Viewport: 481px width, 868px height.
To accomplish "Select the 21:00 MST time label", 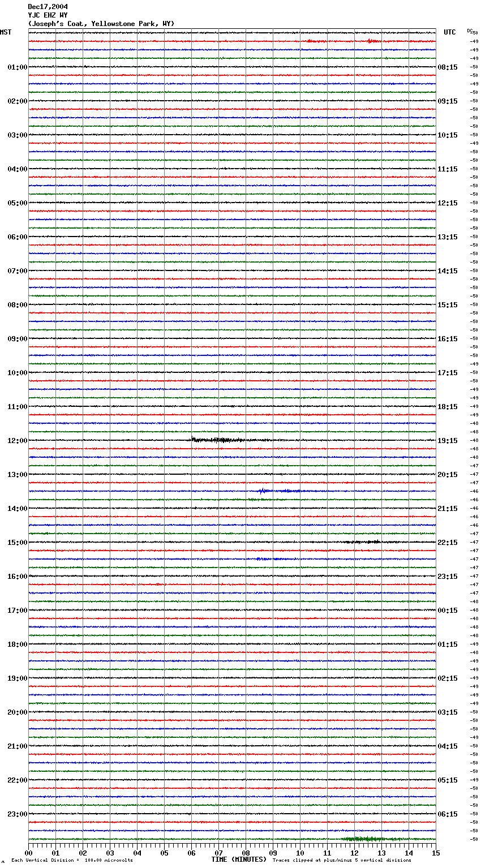I will coord(18,746).
